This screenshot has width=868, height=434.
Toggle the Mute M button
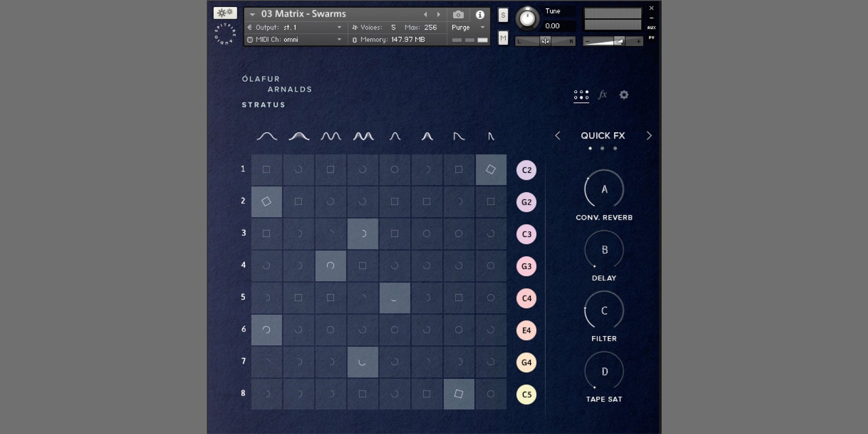tap(503, 38)
